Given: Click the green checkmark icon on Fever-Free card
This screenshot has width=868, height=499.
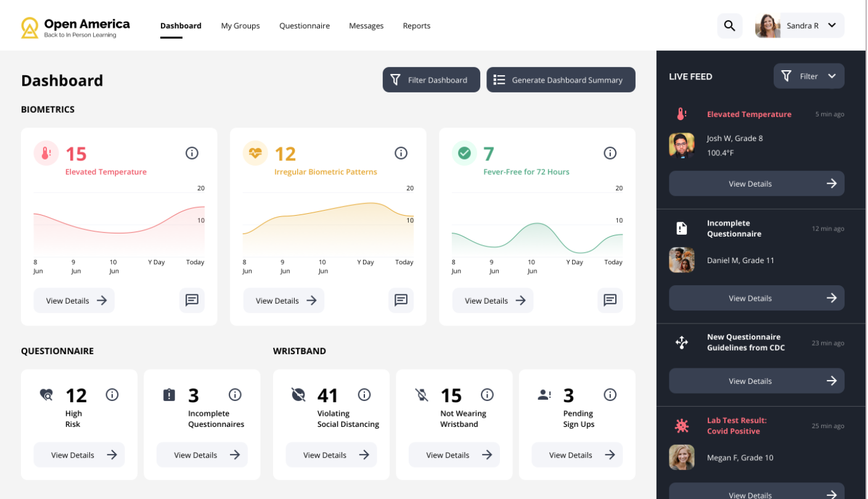Looking at the screenshot, I should 464,153.
